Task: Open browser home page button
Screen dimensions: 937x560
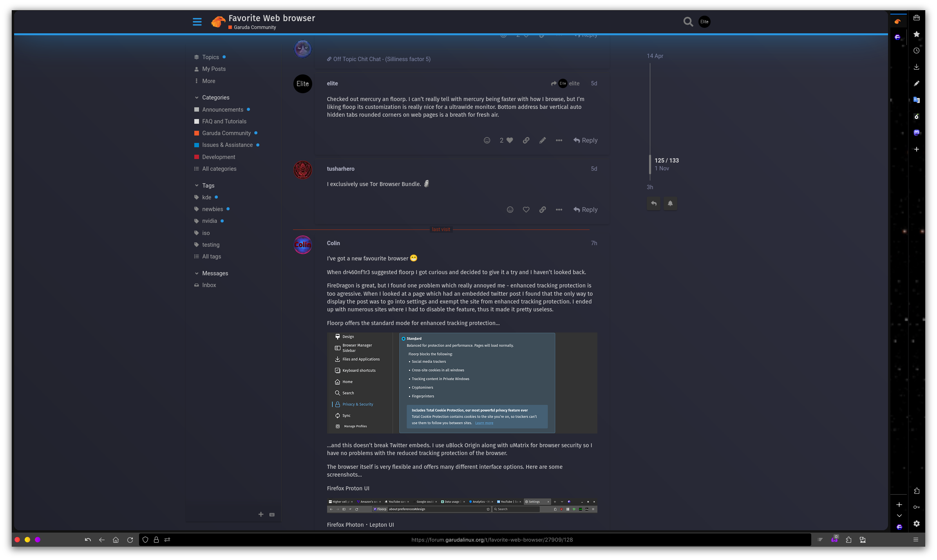Action: coord(116,540)
